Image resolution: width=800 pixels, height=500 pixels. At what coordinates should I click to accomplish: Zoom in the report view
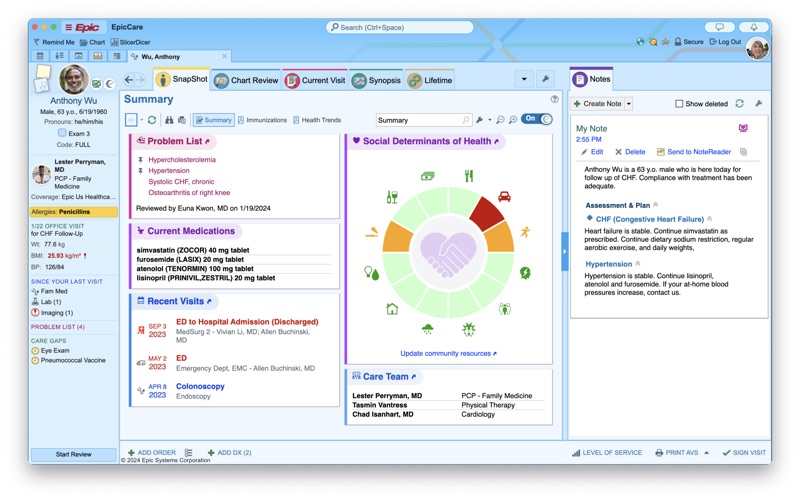(513, 120)
